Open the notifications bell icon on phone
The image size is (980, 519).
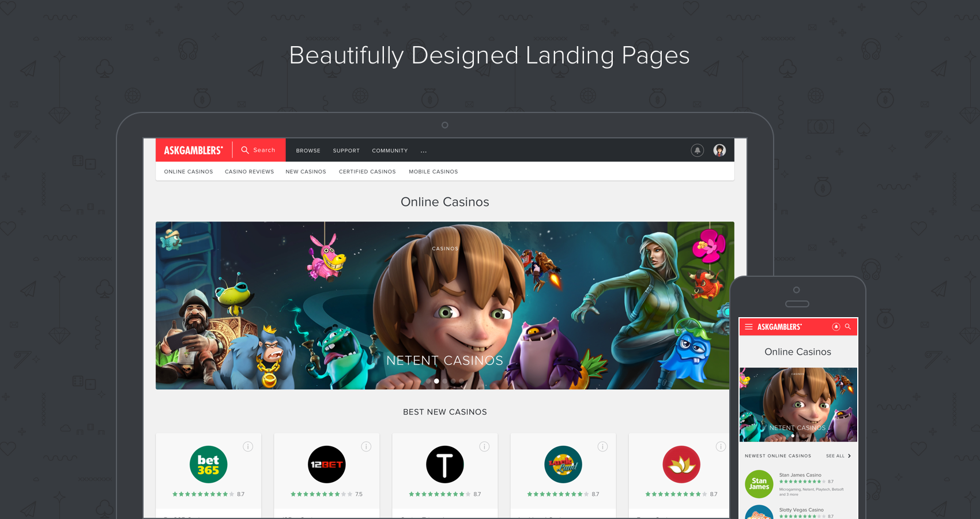(836, 327)
